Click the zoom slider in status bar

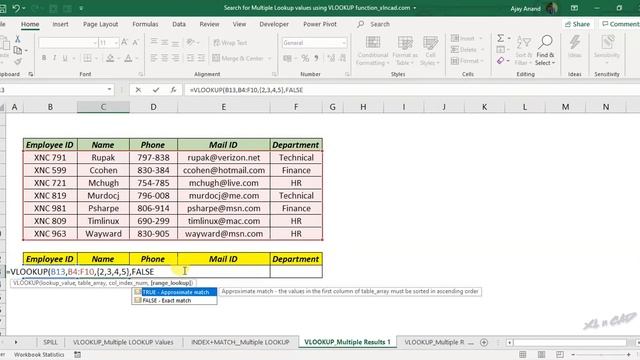601,355
